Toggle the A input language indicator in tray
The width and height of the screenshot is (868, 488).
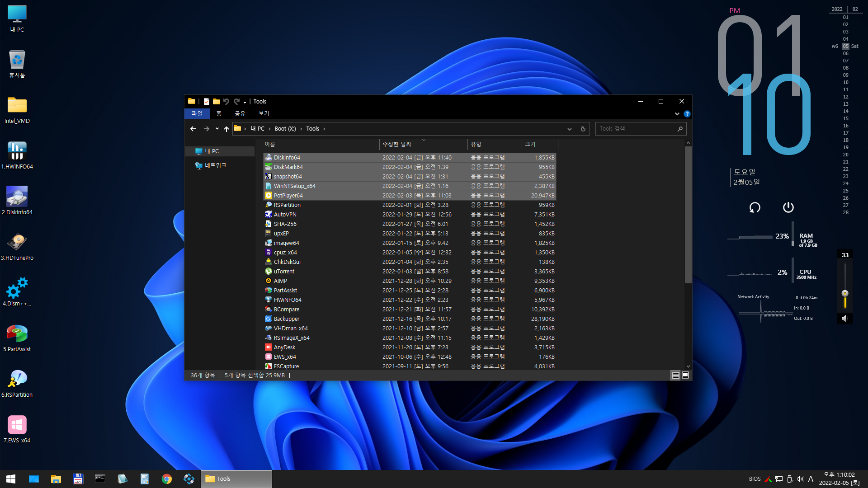811,479
